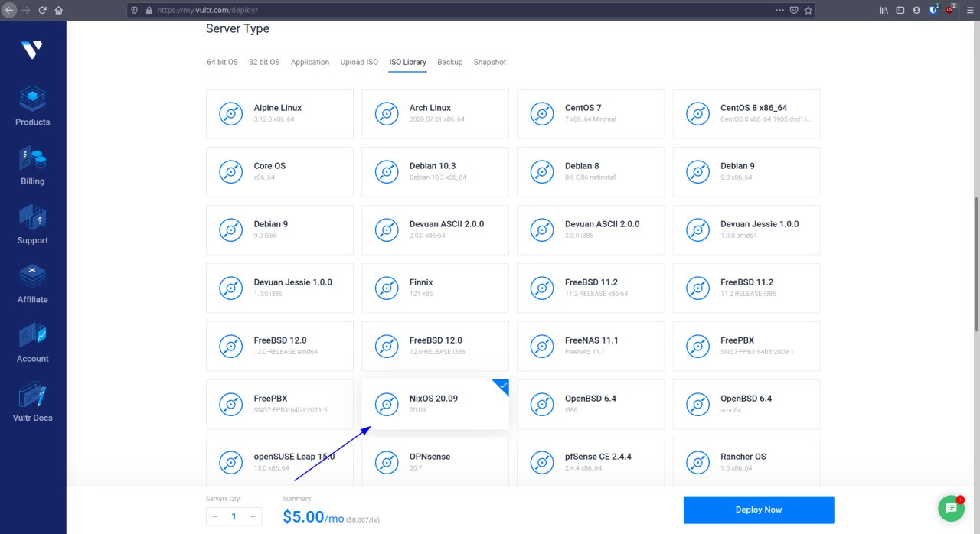Select the ISO Library tab
Image resolution: width=980 pixels, height=534 pixels.
point(407,62)
